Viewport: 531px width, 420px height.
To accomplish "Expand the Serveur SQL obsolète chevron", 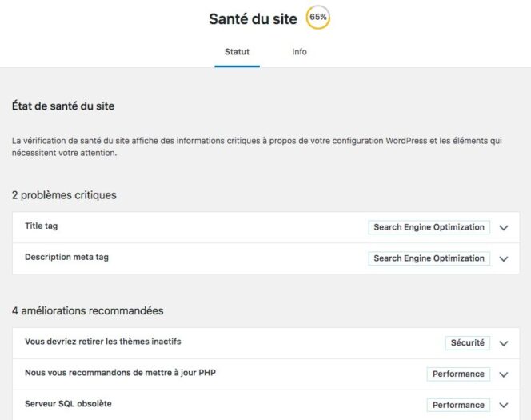I will click(504, 405).
